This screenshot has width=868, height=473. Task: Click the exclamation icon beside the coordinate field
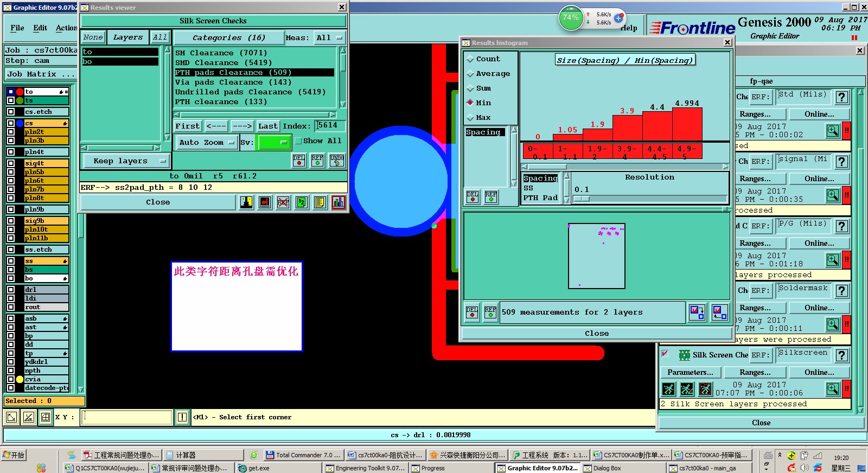click(182, 417)
